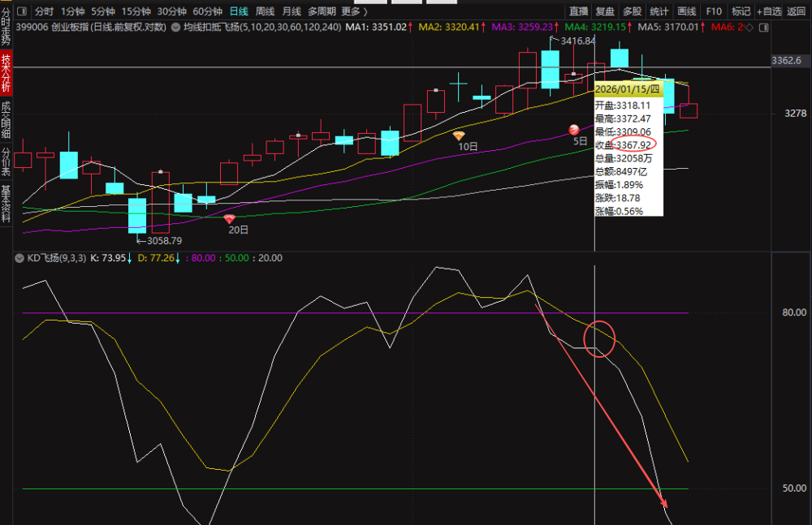Open the KD indicator dropdown circle
This screenshot has width=812, height=525.
pos(19,258)
